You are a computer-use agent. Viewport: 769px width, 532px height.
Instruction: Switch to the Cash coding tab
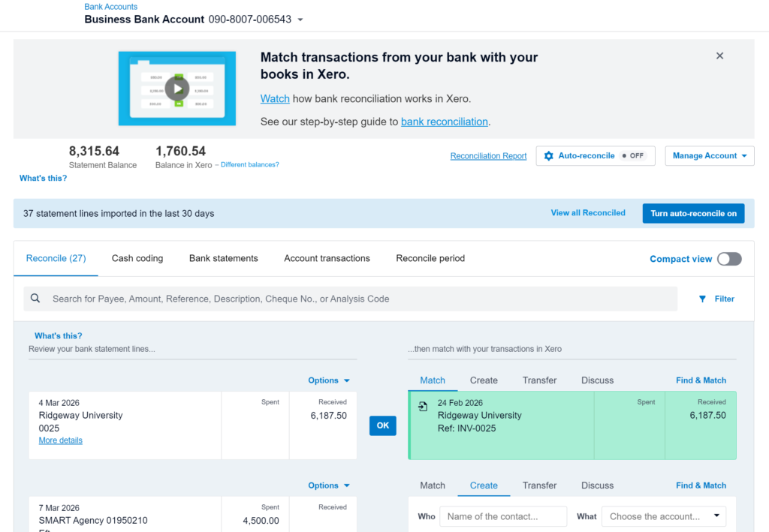click(x=137, y=258)
